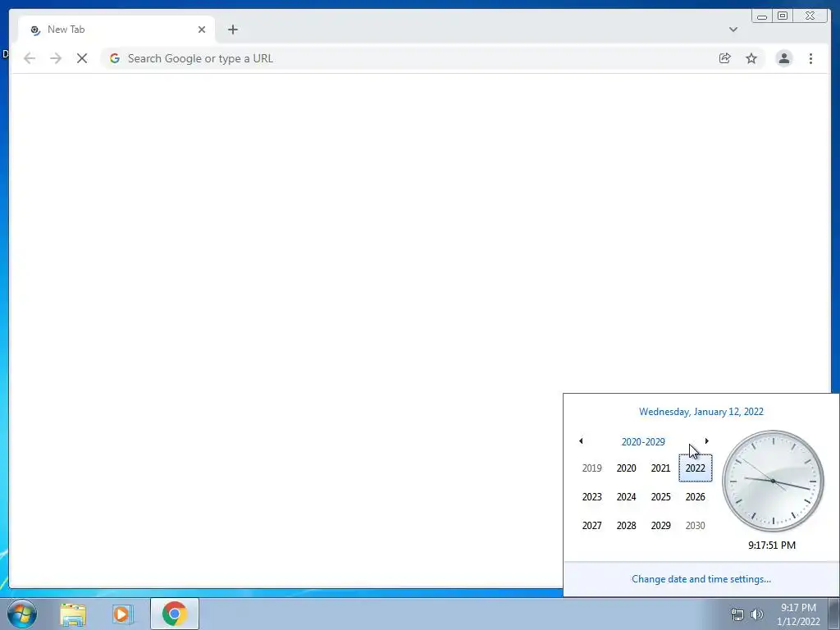
Task: Select year 2030
Action: [x=696, y=526]
